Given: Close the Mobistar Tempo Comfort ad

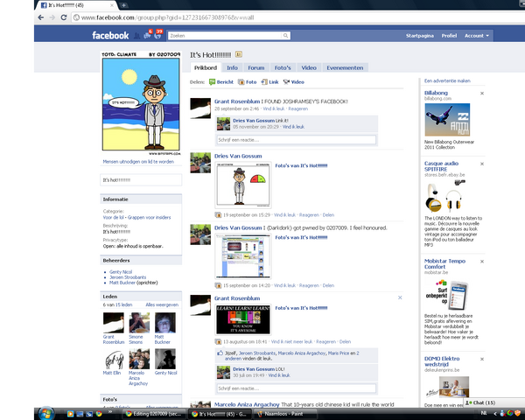Looking at the screenshot, I should click(x=482, y=262).
